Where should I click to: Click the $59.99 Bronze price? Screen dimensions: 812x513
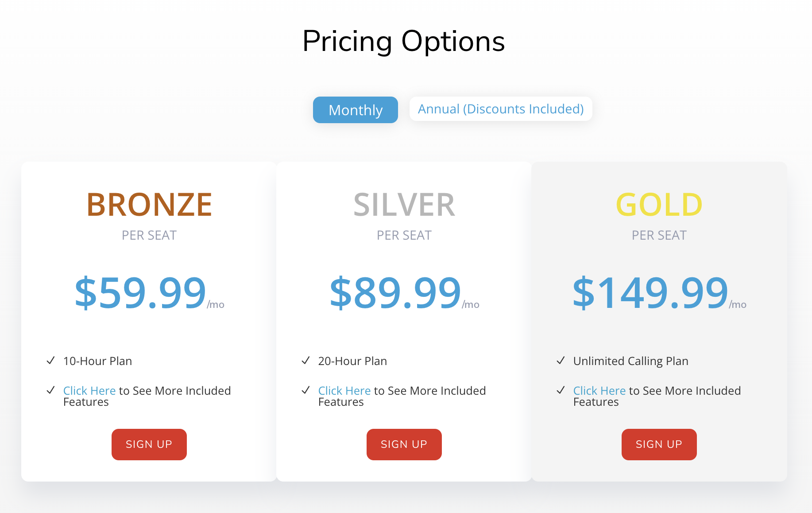click(140, 293)
